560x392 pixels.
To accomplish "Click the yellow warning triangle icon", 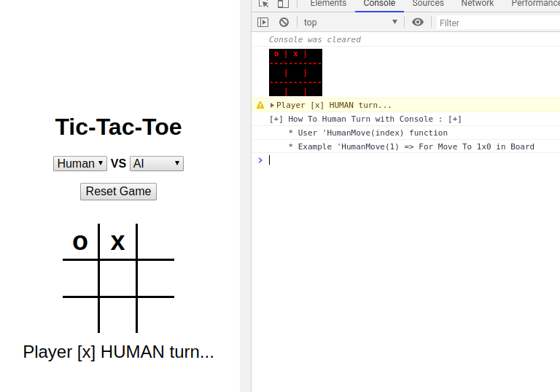I will [260, 105].
